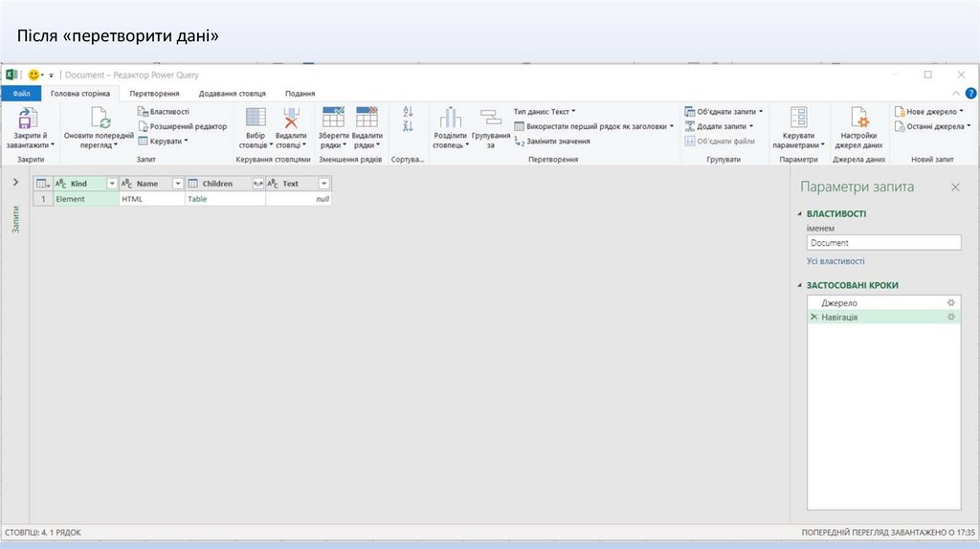This screenshot has width=980, height=549.
Task: Switch to the Подання tab
Action: pyautogui.click(x=300, y=93)
